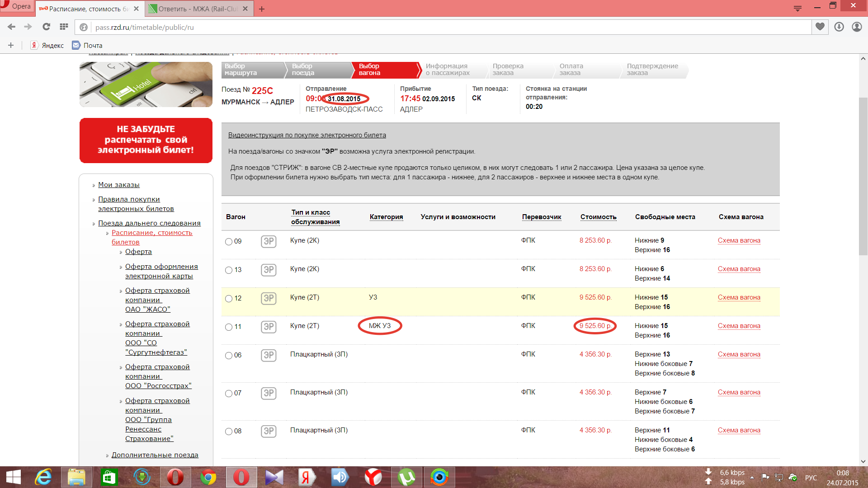Open Opera main menu

(x=16, y=6)
